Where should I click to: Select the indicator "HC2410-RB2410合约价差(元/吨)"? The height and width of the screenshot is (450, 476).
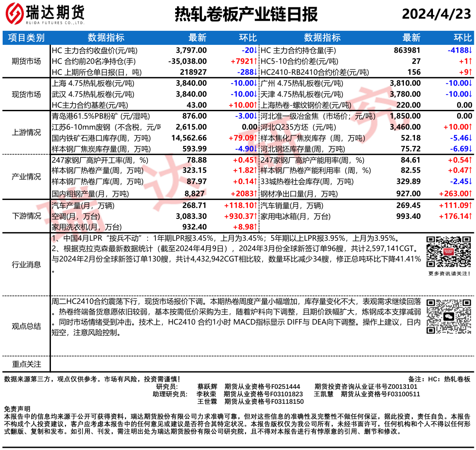315,73
